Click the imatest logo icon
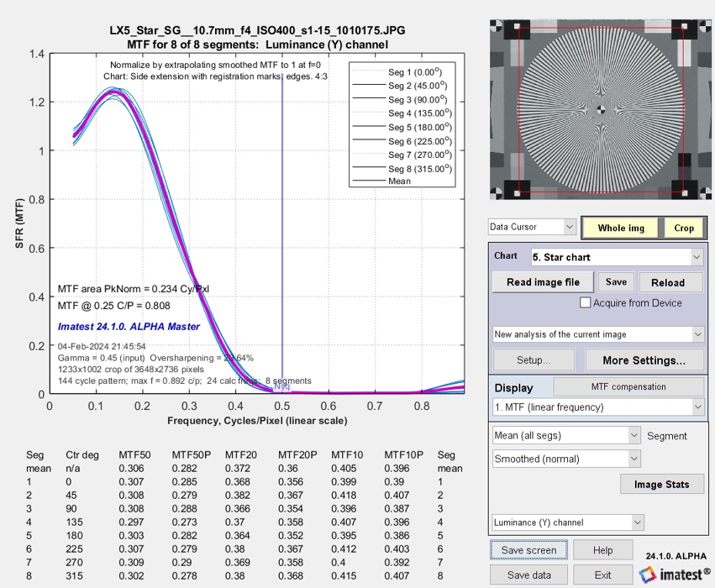The width and height of the screenshot is (715, 588). pyautogui.click(x=647, y=575)
